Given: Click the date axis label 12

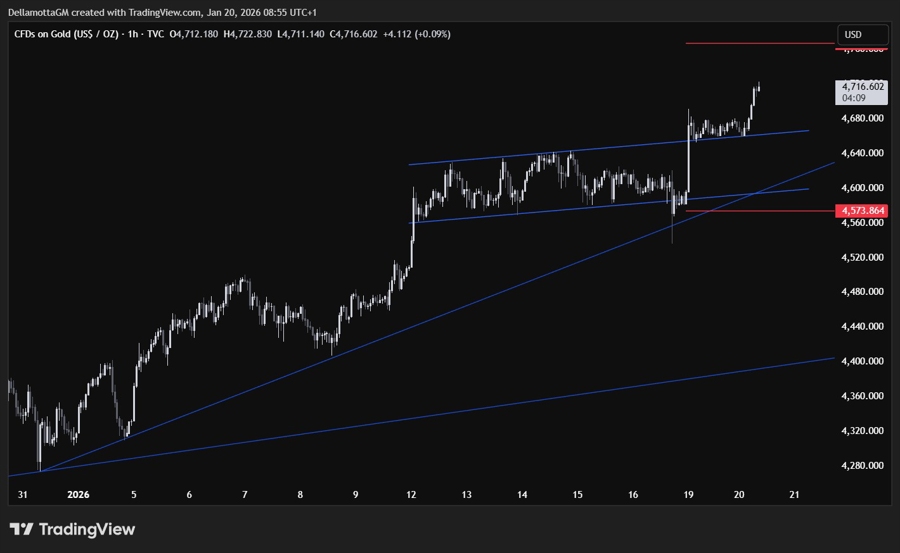Looking at the screenshot, I should [x=412, y=495].
